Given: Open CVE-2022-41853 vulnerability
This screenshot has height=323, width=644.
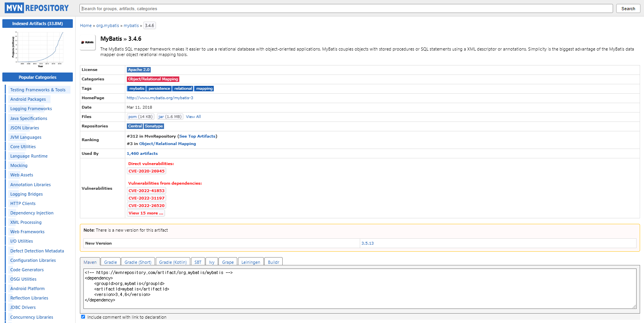Looking at the screenshot, I should coord(146,191).
